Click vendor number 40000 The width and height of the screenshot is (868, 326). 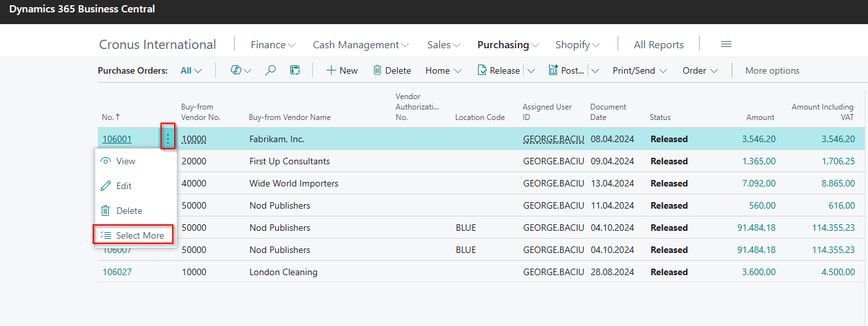click(x=194, y=183)
